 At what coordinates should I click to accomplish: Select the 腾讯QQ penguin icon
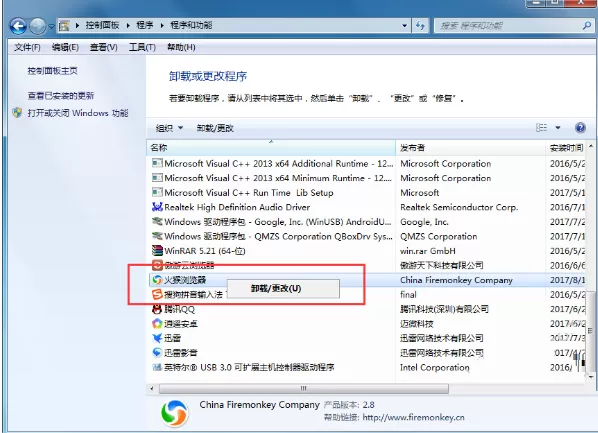(x=157, y=309)
